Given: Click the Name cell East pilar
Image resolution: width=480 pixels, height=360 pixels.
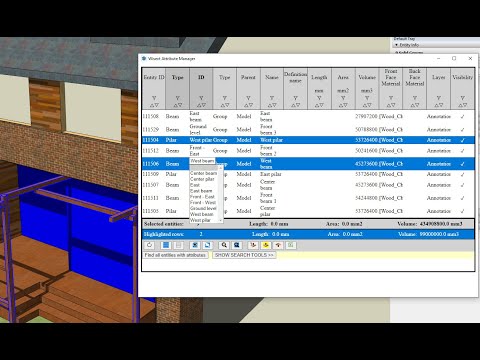Looking at the screenshot, I should pyautogui.click(x=271, y=174).
